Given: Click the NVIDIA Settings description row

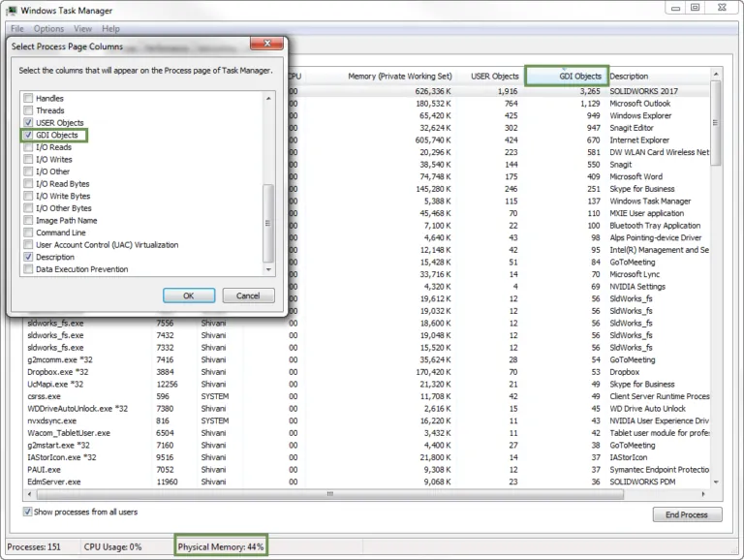Looking at the screenshot, I should point(637,287).
